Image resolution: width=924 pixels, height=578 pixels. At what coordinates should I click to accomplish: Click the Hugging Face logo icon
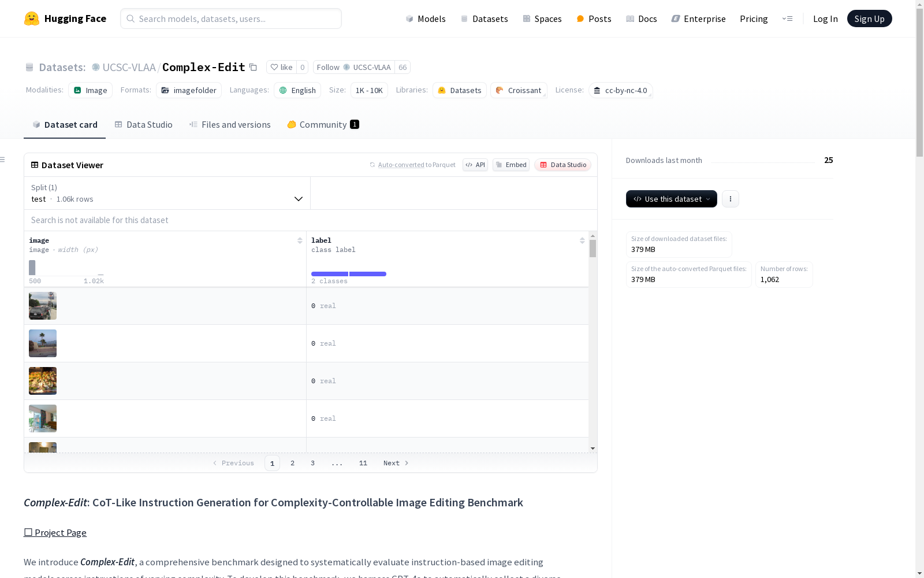[32, 18]
